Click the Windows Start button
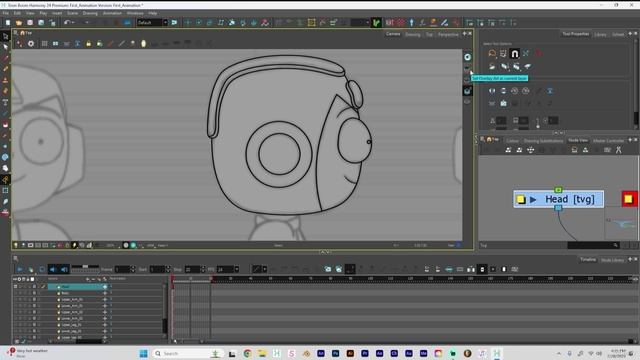Image resolution: width=640 pixels, height=360 pixels. coord(143,353)
